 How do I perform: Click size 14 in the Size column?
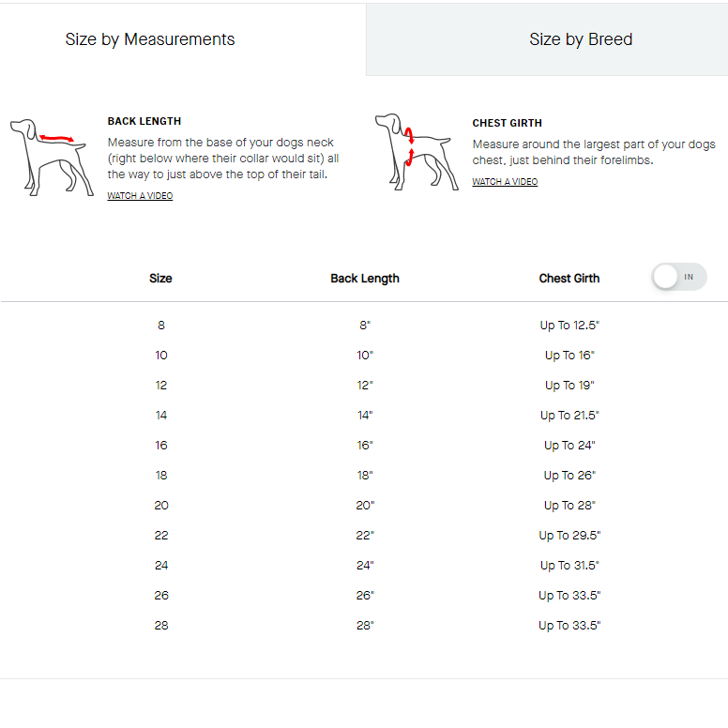click(161, 416)
